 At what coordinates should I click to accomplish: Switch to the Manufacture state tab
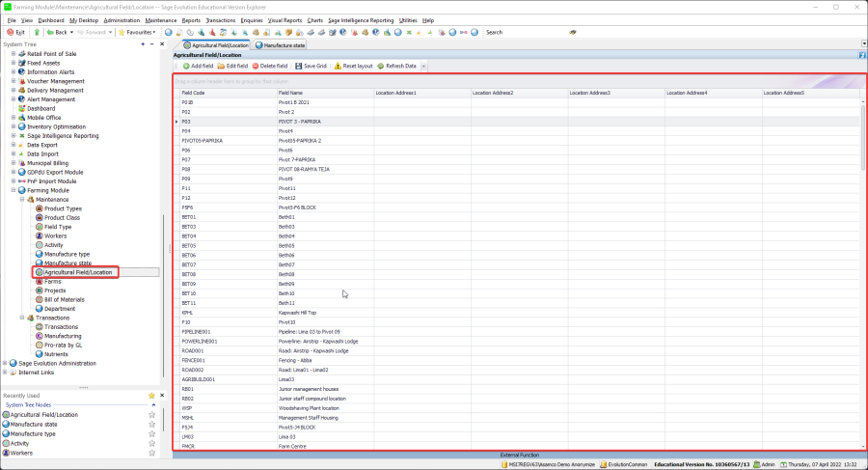(x=281, y=44)
